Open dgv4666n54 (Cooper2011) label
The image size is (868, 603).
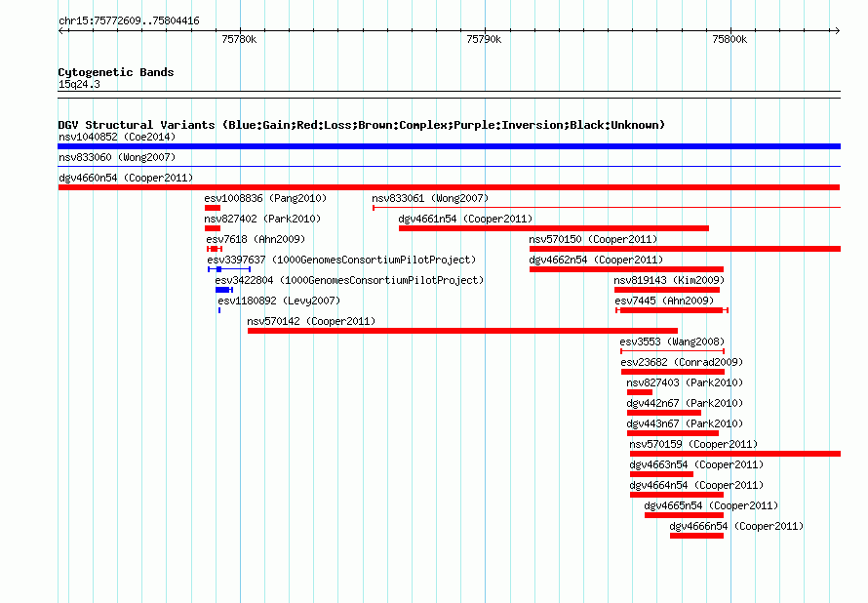point(736,526)
